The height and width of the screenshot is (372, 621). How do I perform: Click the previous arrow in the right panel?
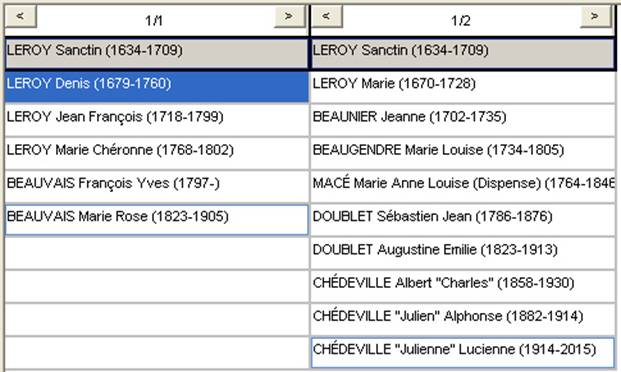coord(327,17)
